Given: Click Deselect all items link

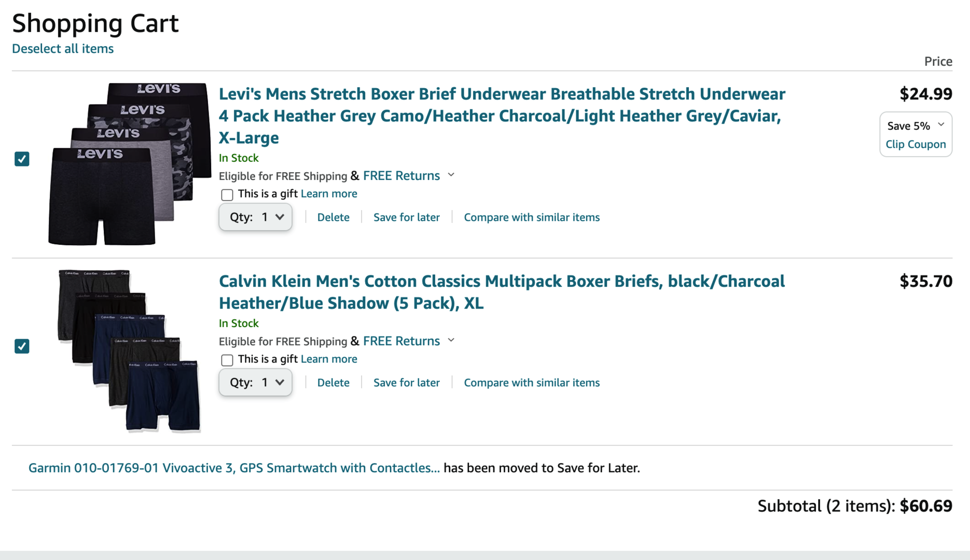Looking at the screenshot, I should (x=63, y=48).
